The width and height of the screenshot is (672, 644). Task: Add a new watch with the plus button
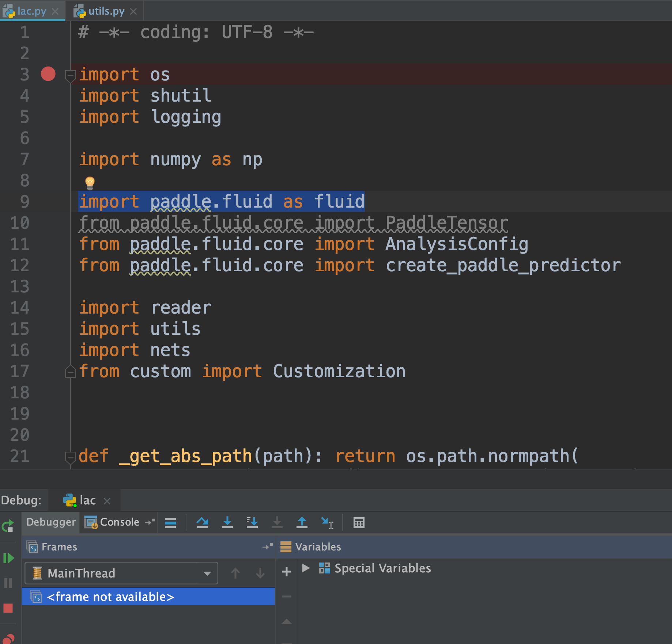pyautogui.click(x=286, y=572)
